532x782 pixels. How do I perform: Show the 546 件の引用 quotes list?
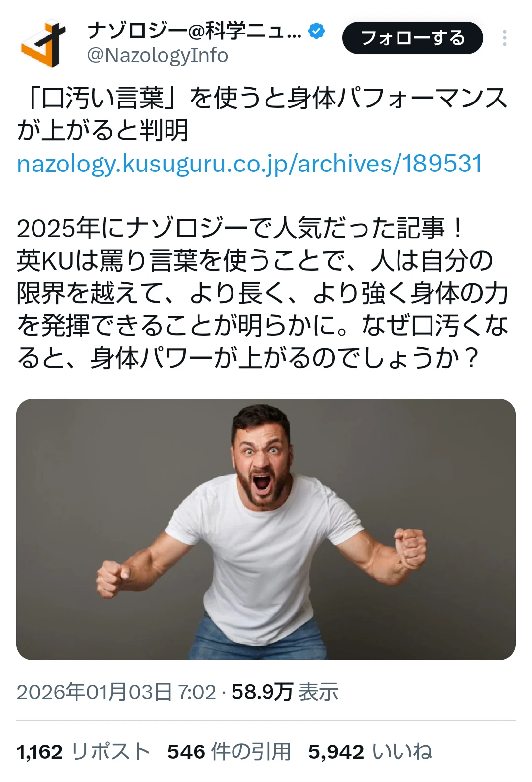click(x=229, y=752)
